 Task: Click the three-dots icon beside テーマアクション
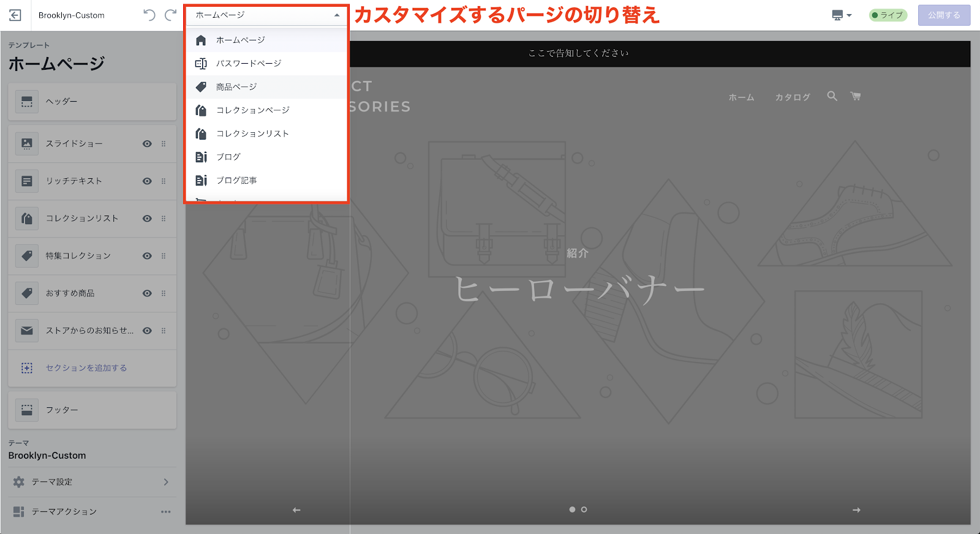pyautogui.click(x=165, y=512)
